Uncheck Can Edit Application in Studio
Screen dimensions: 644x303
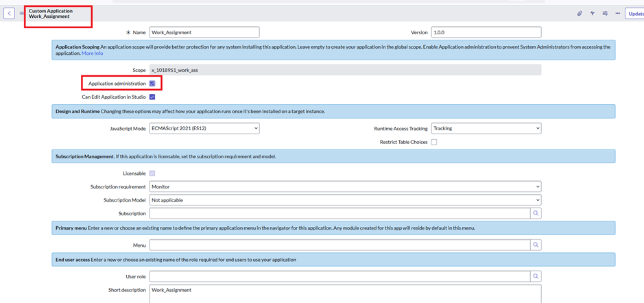(152, 97)
